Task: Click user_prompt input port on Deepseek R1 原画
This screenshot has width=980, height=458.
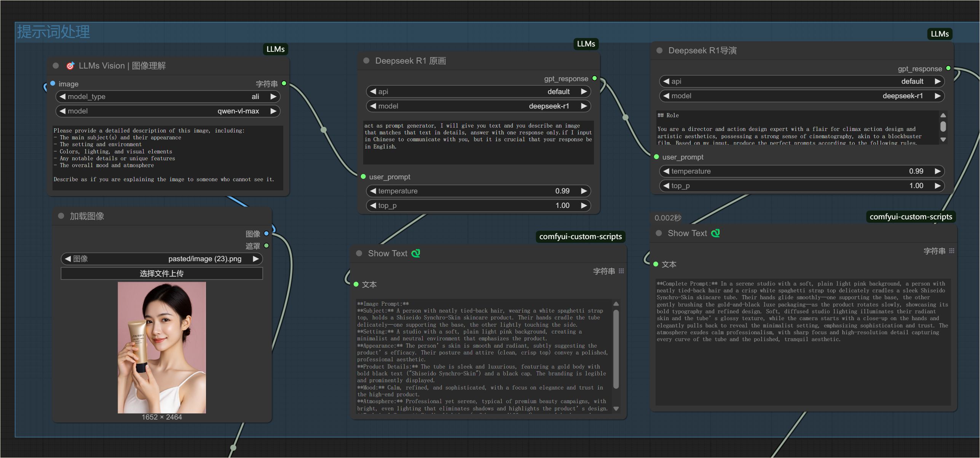Action: pyautogui.click(x=363, y=177)
